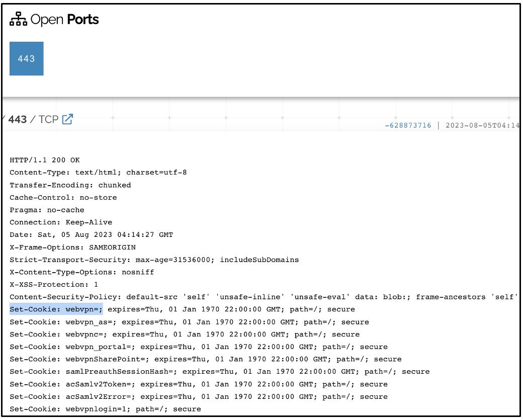This screenshot has width=523, height=420.
Task: Open the -628873716 hash link
Action: click(x=408, y=125)
